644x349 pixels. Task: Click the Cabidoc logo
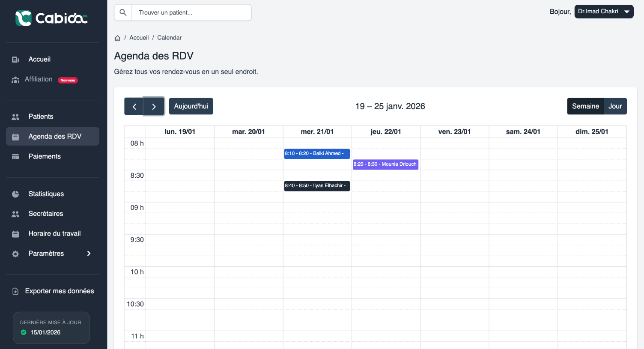point(51,18)
